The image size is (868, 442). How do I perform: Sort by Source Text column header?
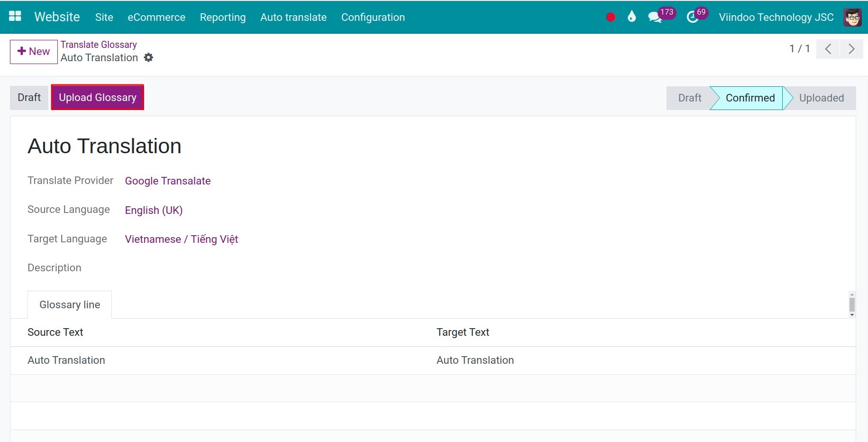[x=55, y=332]
